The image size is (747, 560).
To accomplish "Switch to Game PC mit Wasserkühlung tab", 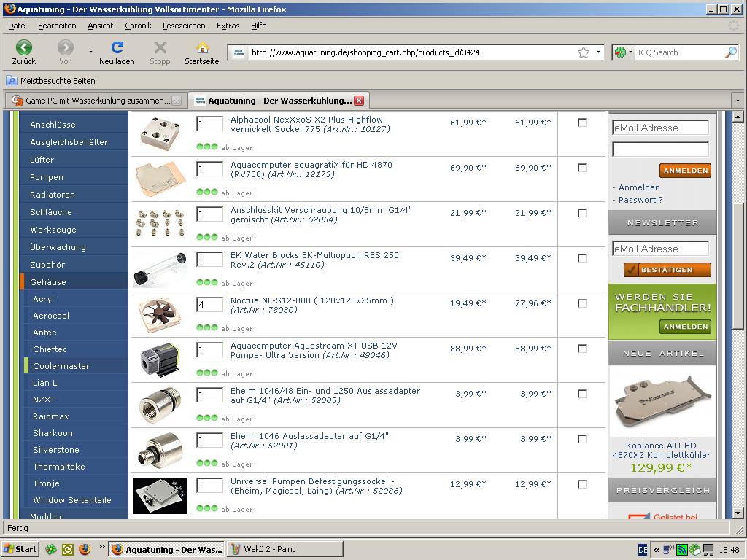I will pos(96,101).
